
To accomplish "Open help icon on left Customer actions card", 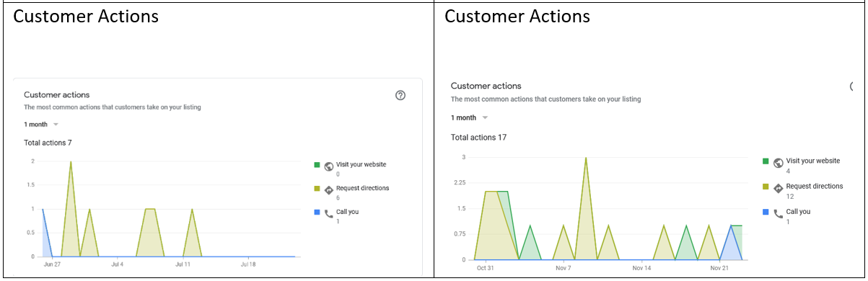I will (400, 95).
